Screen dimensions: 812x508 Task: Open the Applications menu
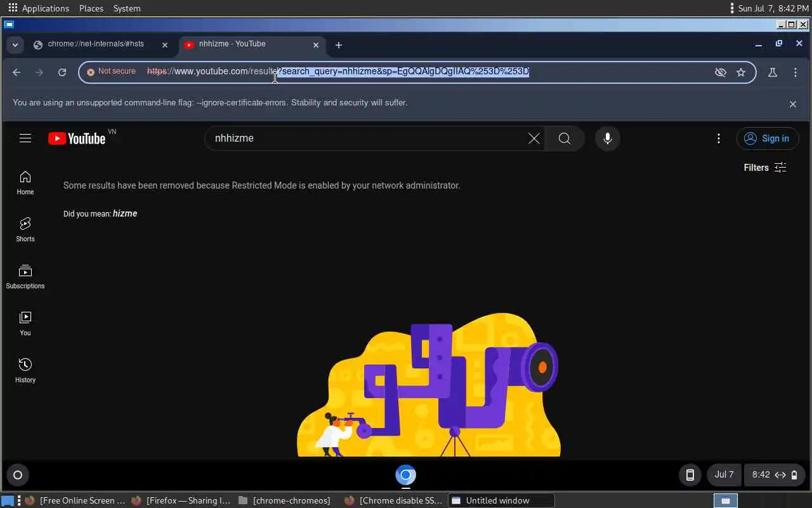38,8
